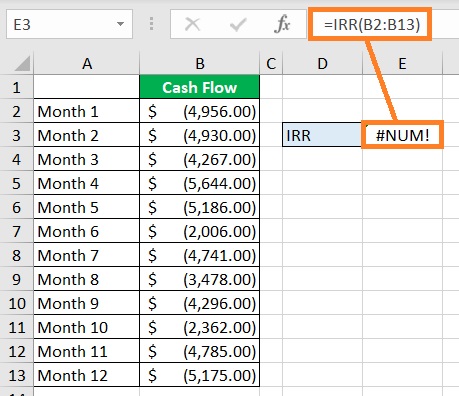This screenshot has width=459, height=396.
Task: Select row 10 header
Action: [17, 303]
